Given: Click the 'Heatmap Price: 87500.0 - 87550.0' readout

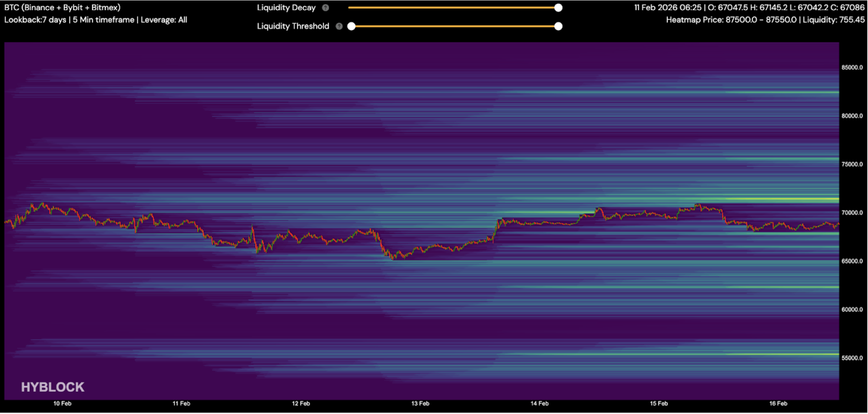Looking at the screenshot, I should point(731,20).
